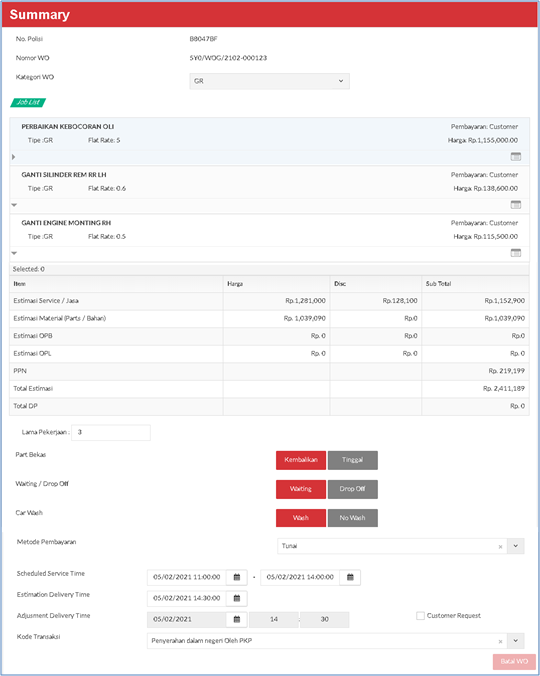540x676 pixels.
Task: Open table icon for GANTI SILINDER REM job
Action: pyautogui.click(x=515, y=205)
